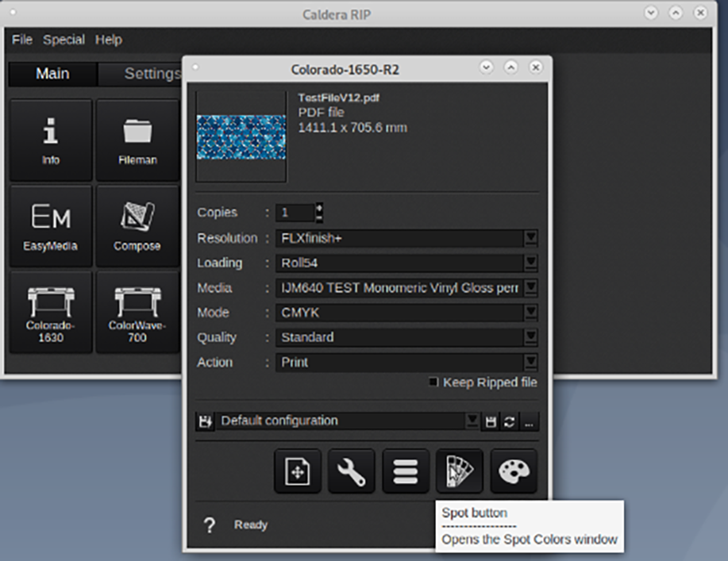Switch to the Settings tab
This screenshot has height=561, width=728.
[151, 74]
